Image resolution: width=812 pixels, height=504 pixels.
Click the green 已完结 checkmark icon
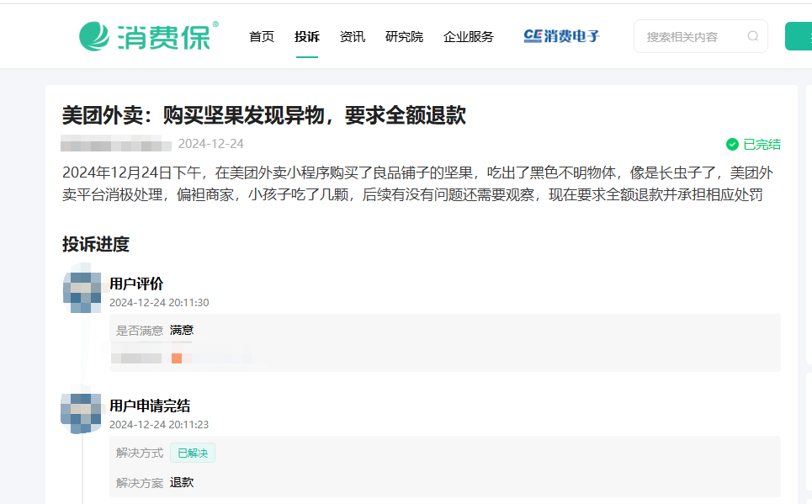(731, 144)
